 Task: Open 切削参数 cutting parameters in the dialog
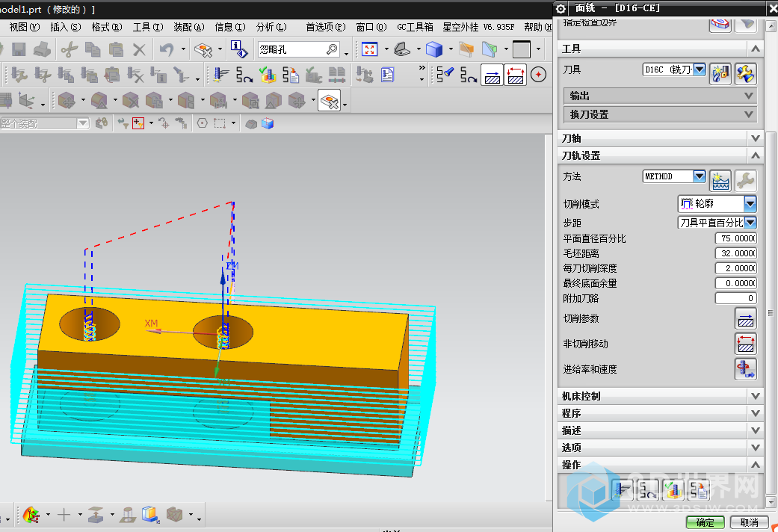tap(745, 318)
